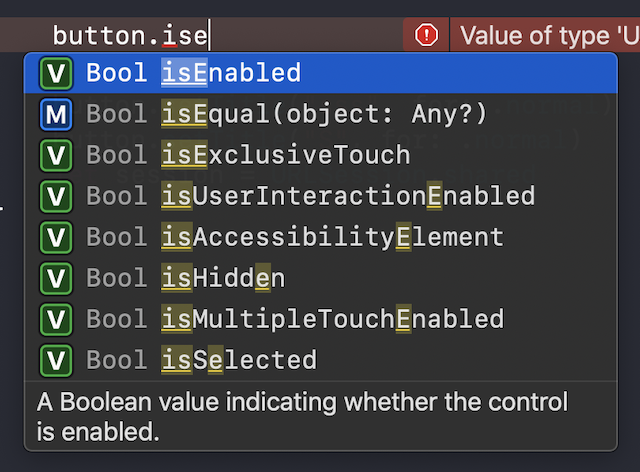Choose the isAccessibilityElement completion
Viewport: 640px width, 472px height.
(x=332, y=237)
